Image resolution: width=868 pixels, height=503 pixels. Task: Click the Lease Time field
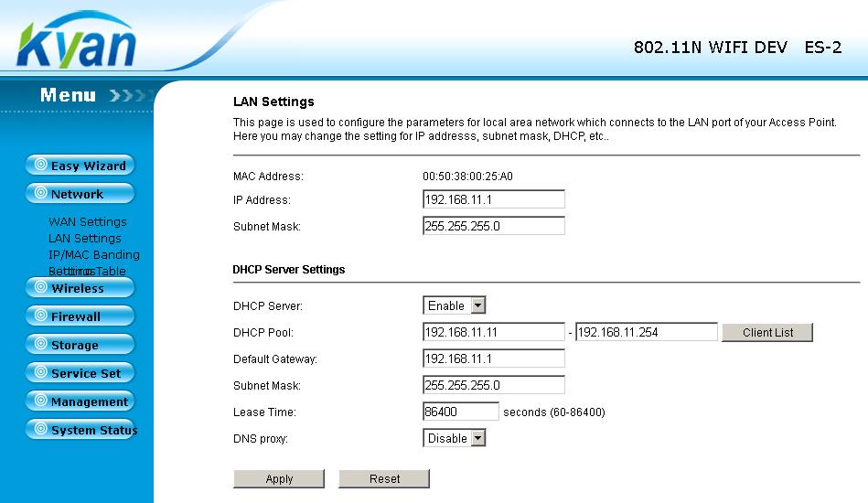pos(461,412)
